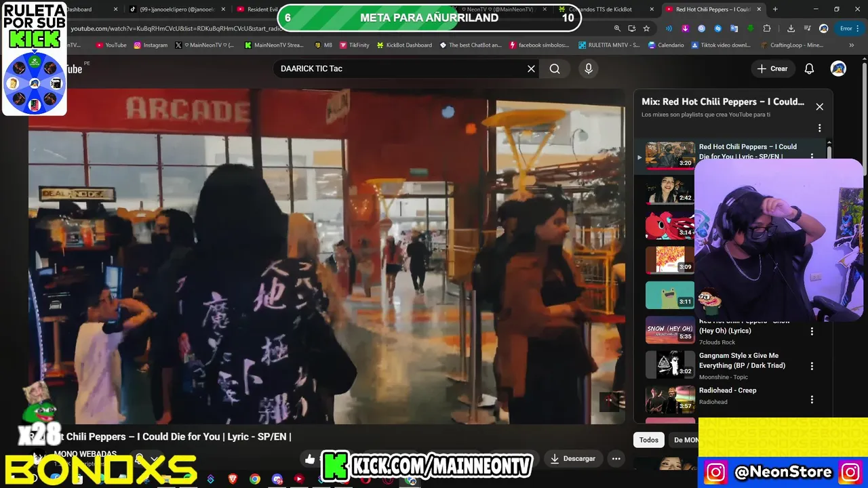The image size is (868, 488).
Task: Click the video player to pause
Action: [326, 256]
